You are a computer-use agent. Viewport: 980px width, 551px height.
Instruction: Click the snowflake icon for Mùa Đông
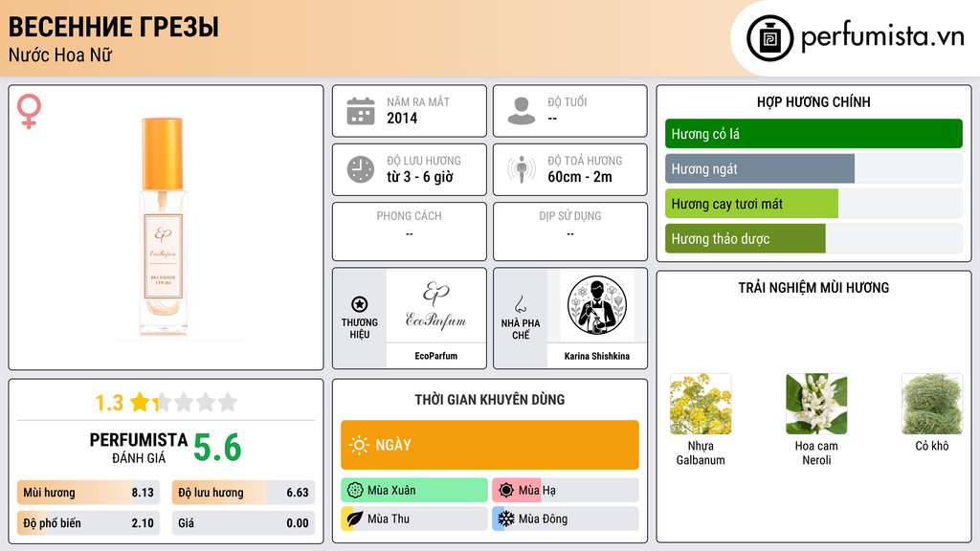pyautogui.click(x=506, y=518)
